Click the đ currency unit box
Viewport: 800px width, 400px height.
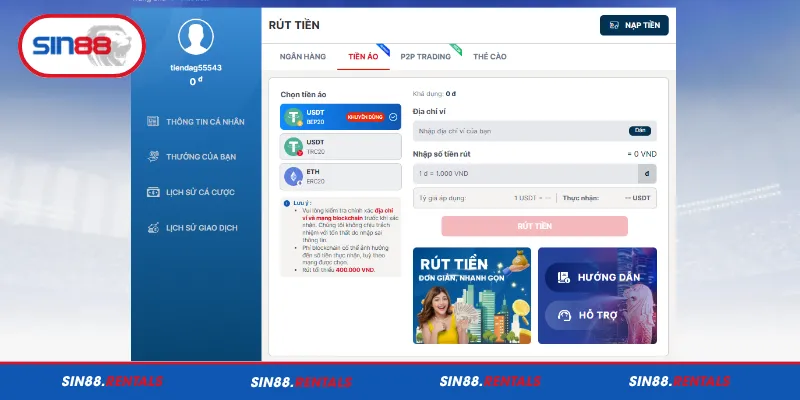pyautogui.click(x=647, y=173)
